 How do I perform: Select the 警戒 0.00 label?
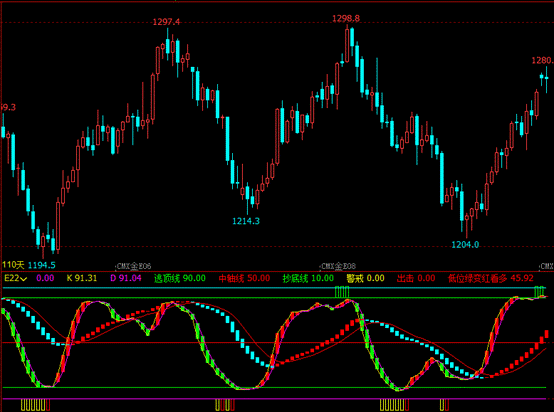365,278
